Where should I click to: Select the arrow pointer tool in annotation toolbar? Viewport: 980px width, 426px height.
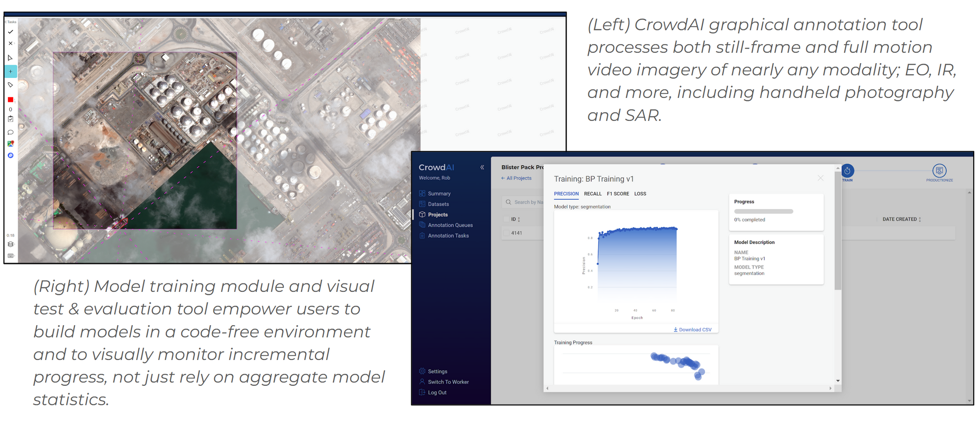click(x=10, y=58)
